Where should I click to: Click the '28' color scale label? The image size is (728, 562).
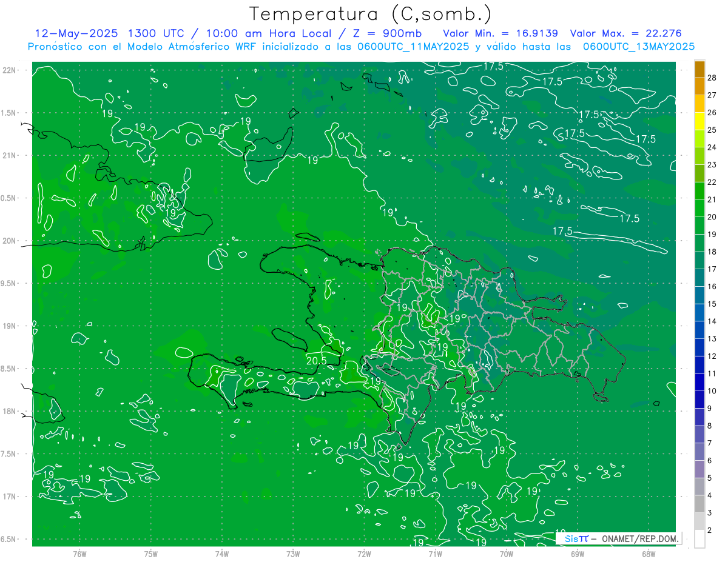712,77
